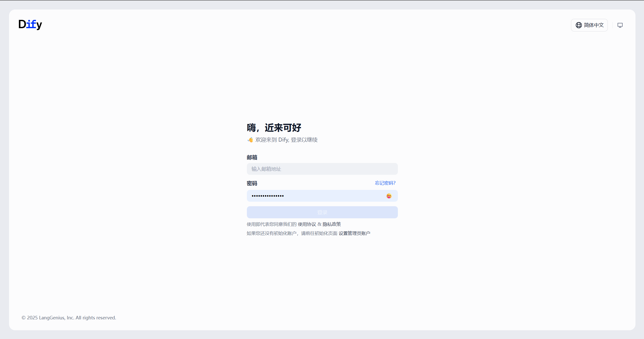Click the 欢迎来到 Dify welcome subtitle

[286, 140]
